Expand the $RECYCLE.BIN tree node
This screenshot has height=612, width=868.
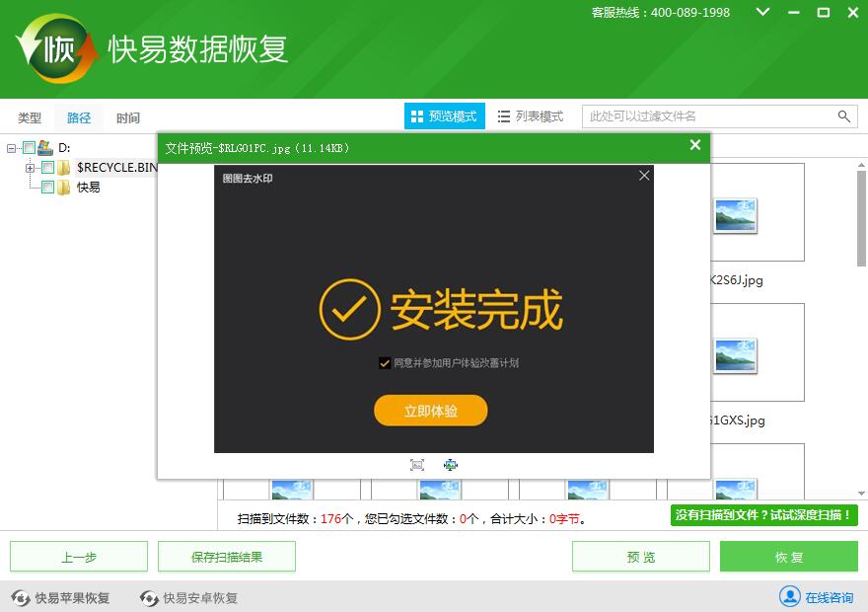point(31,168)
